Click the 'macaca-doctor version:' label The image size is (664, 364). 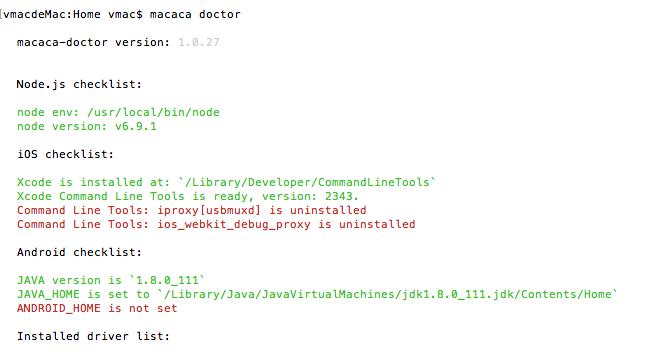pyautogui.click(x=93, y=42)
